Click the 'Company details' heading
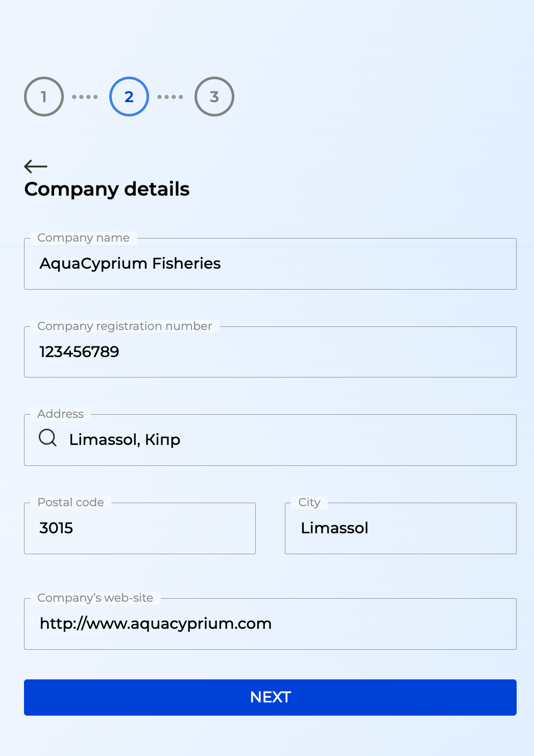Screen dimensions: 534x756 107,189
